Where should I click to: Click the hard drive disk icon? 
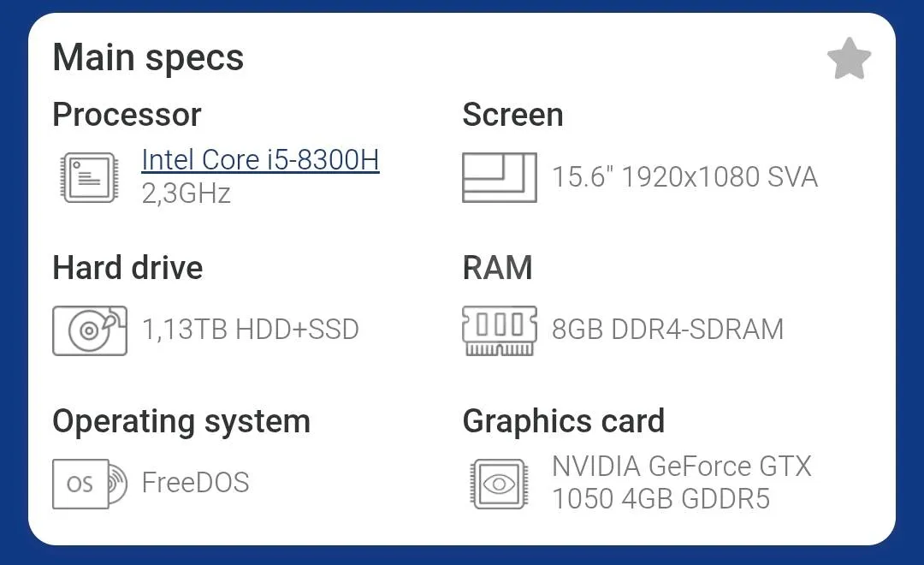click(x=90, y=330)
